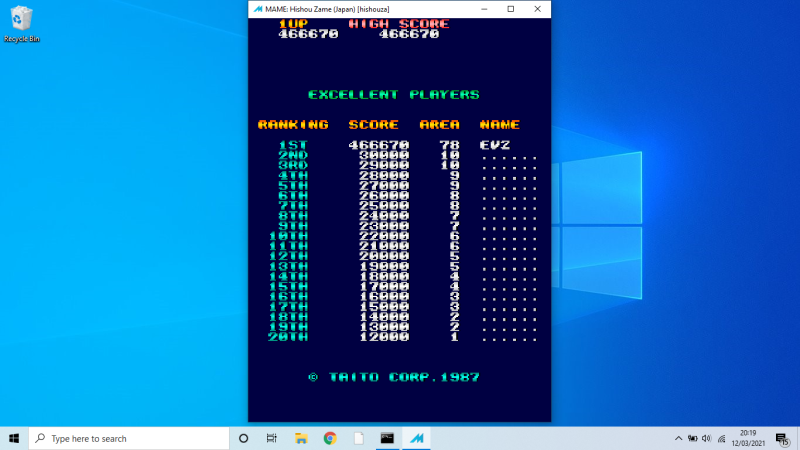Open the Action Center notifications icon
800x450 pixels.
click(783, 439)
